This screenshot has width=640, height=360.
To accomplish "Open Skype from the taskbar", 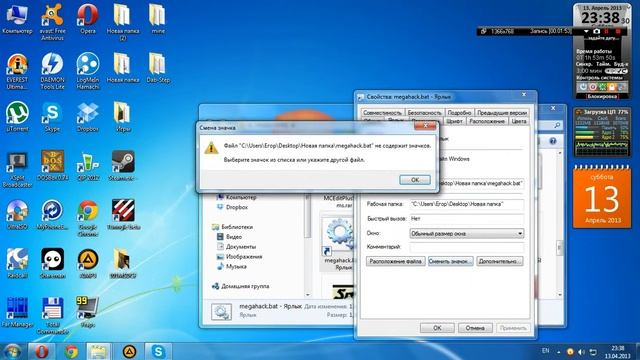I will coord(158,351).
